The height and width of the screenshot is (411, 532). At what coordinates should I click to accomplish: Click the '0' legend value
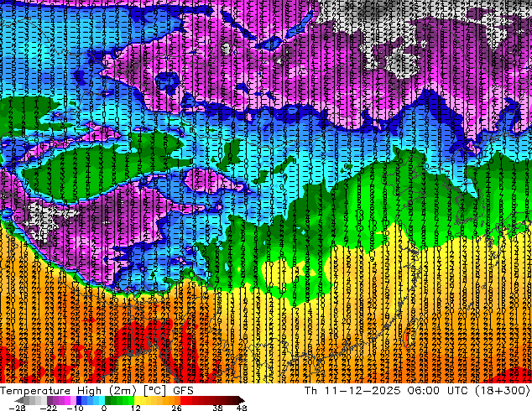104,408
